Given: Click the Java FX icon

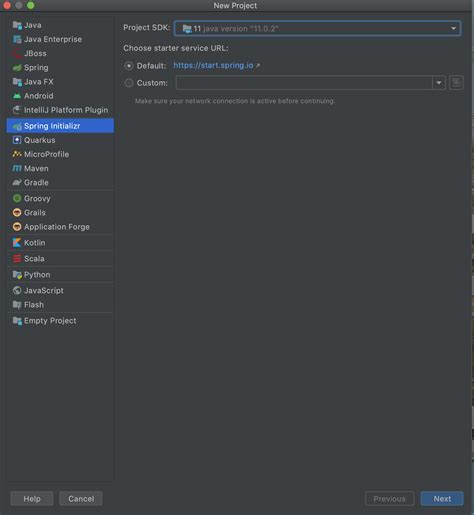Looking at the screenshot, I should point(17,82).
